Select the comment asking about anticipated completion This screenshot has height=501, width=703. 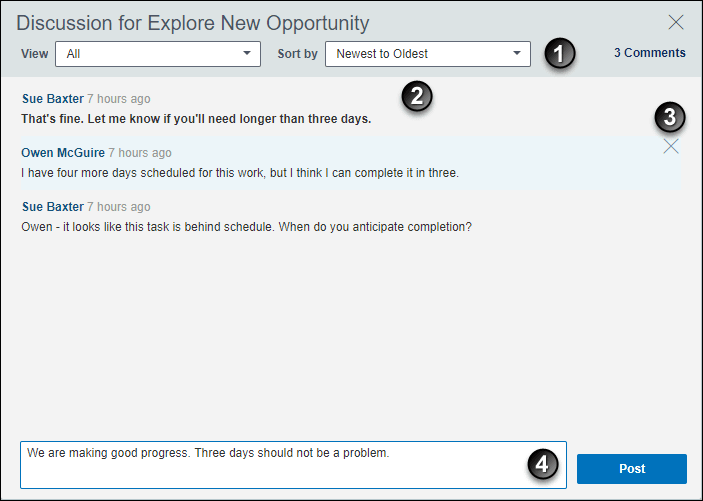(247, 227)
